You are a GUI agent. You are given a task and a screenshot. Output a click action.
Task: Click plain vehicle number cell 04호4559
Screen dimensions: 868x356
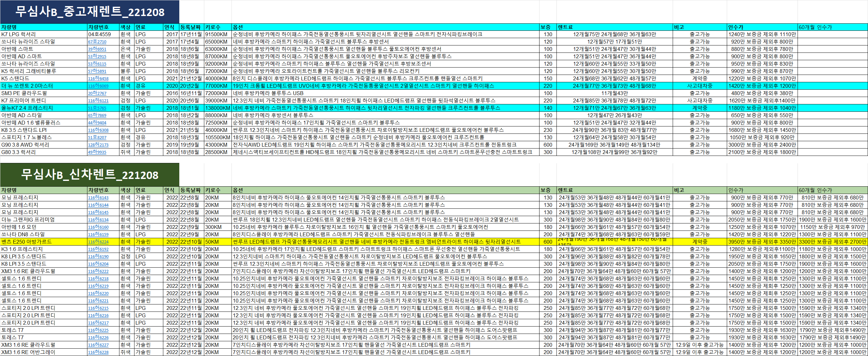tap(100, 34)
